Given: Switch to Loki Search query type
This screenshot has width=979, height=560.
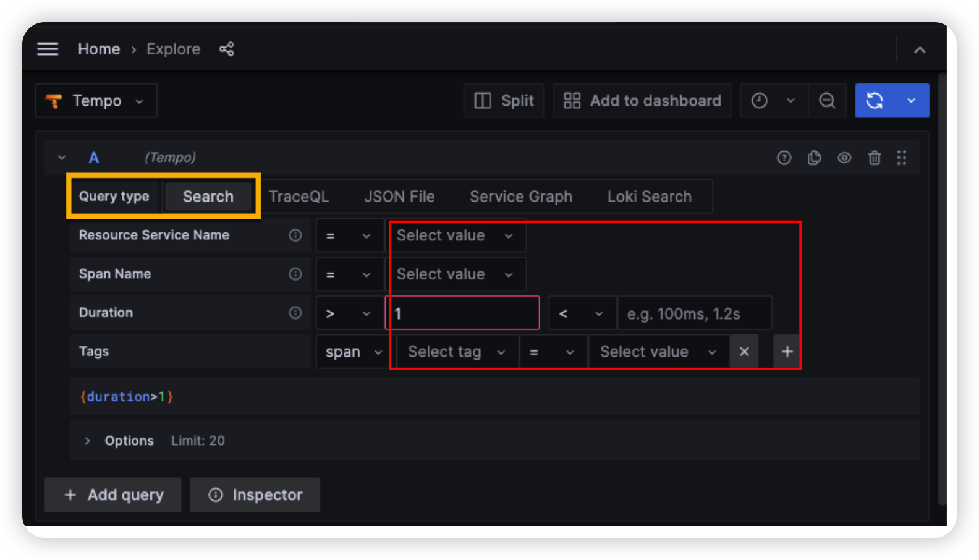Looking at the screenshot, I should [650, 197].
